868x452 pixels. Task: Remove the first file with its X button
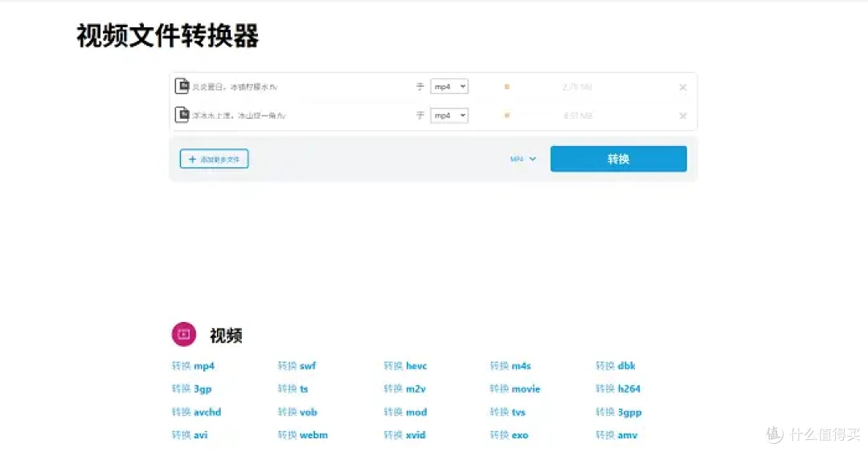point(682,87)
